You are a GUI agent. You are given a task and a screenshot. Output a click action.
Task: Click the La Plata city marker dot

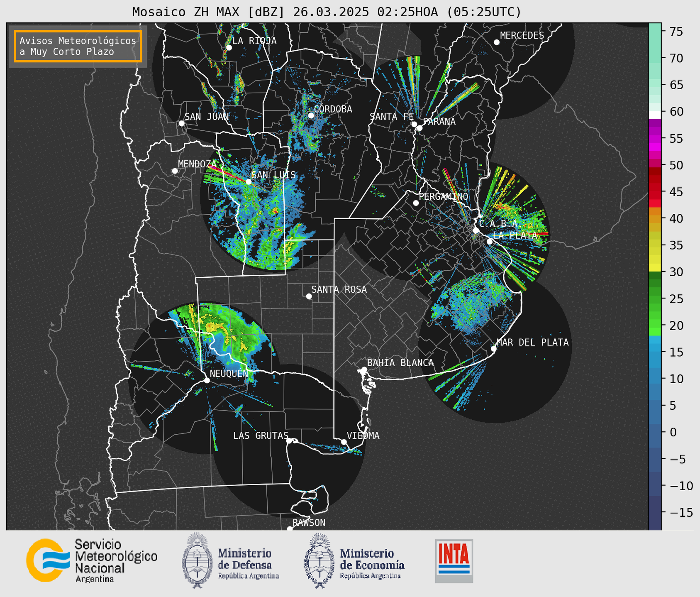coord(490,242)
